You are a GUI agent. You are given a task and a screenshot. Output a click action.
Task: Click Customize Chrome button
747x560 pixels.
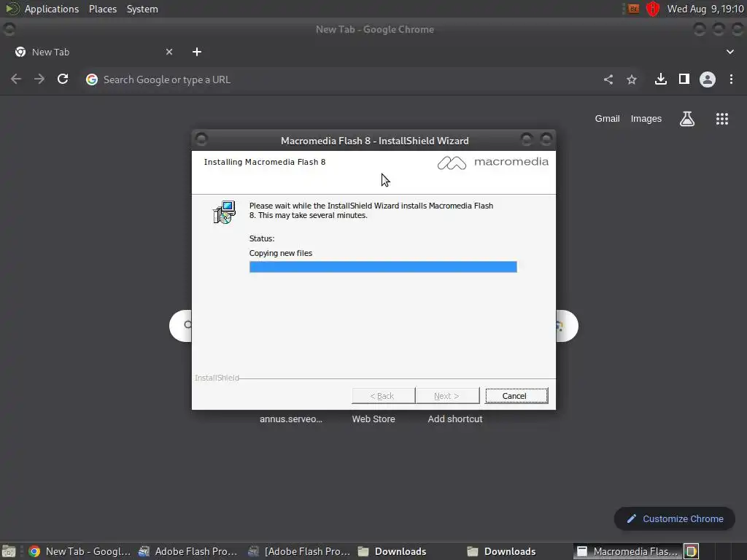tap(675, 518)
